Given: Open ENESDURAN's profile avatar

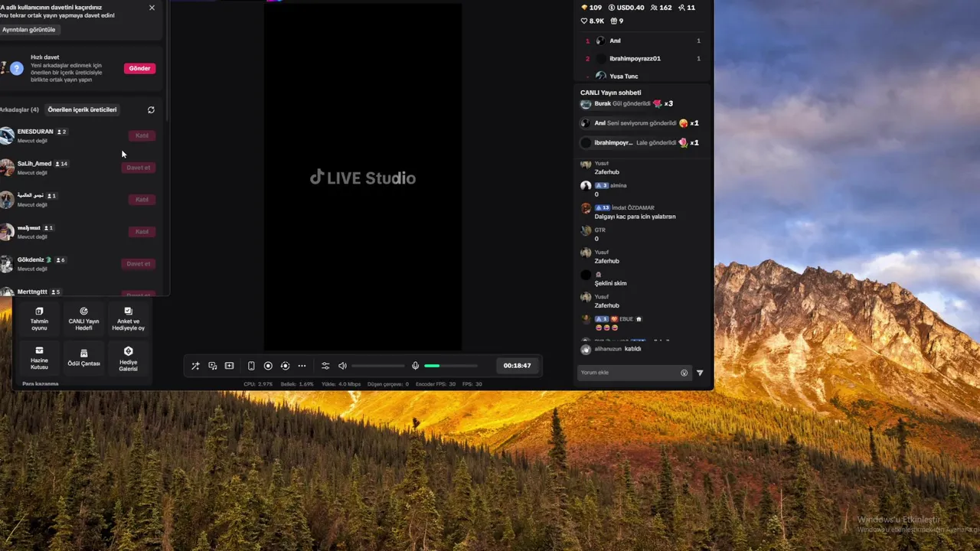Looking at the screenshot, I should [x=7, y=135].
